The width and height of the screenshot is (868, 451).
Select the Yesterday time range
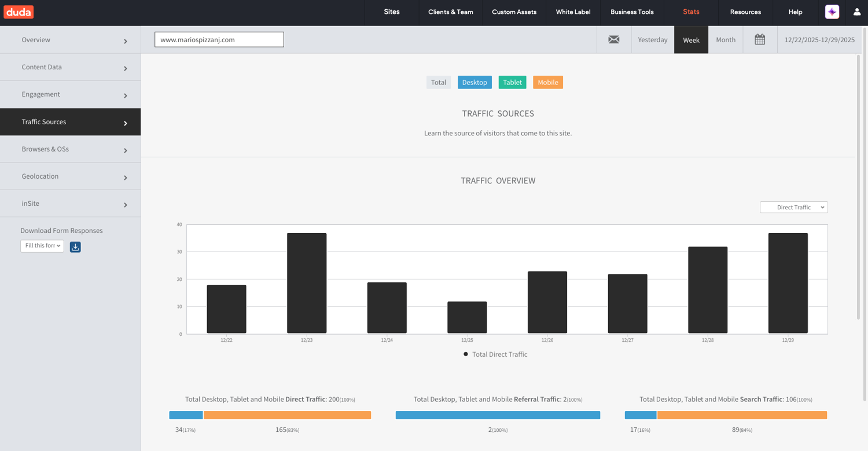(x=652, y=40)
